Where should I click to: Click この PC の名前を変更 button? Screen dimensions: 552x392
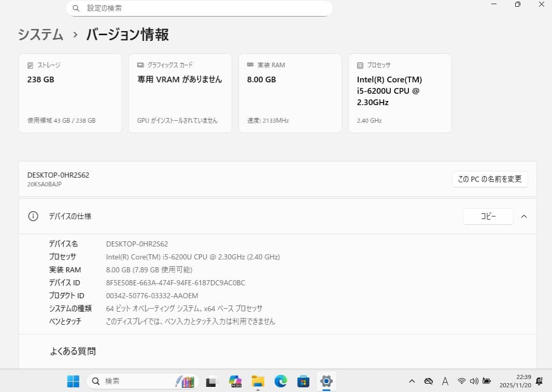point(489,179)
